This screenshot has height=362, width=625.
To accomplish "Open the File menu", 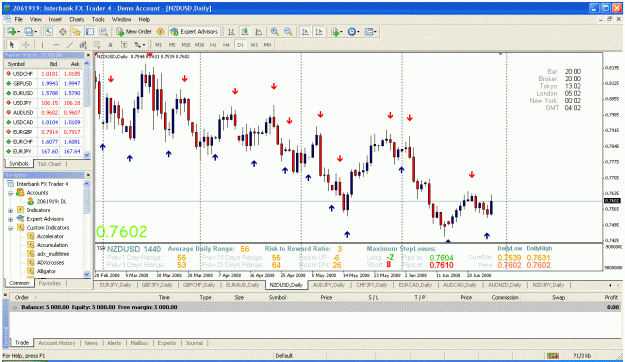I will 19,19.
